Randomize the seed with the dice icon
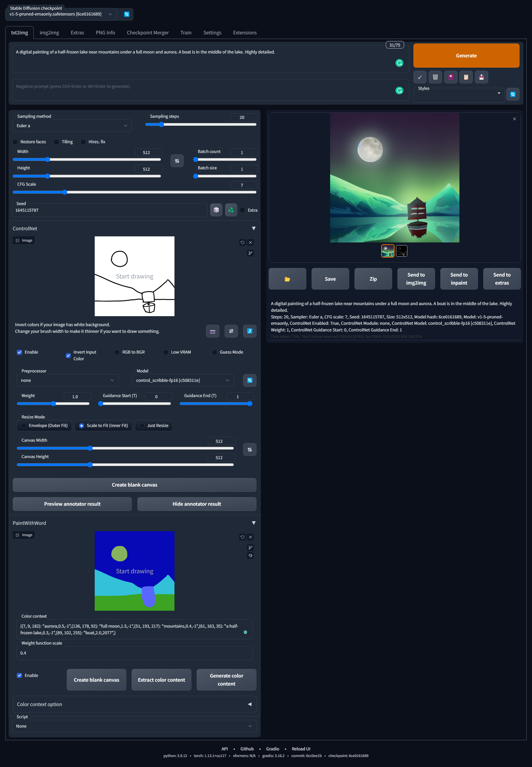 point(216,210)
